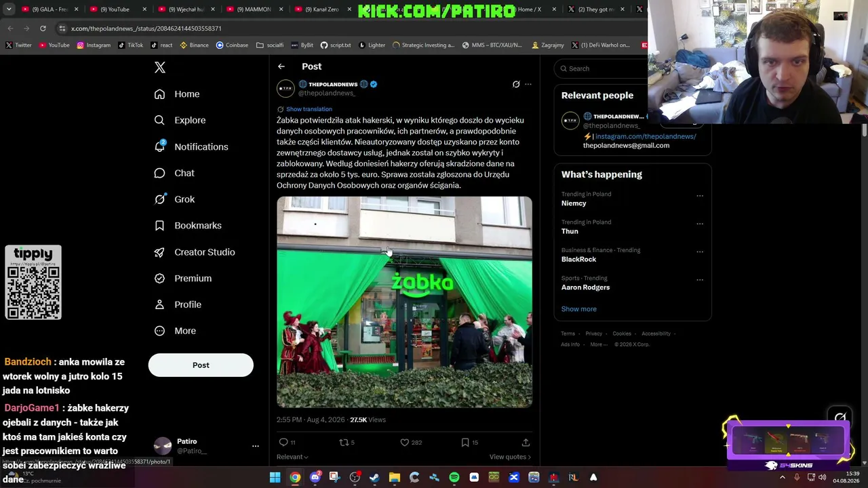Open more options for Thun trend
This screenshot has width=868, height=488.
(700, 224)
